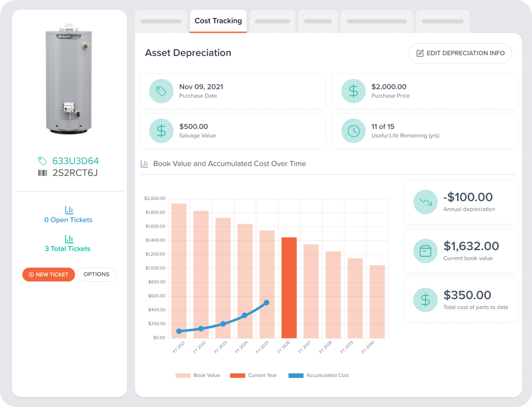This screenshot has height=407, width=532.
Task: Click the purchase date tag icon
Action: [161, 91]
